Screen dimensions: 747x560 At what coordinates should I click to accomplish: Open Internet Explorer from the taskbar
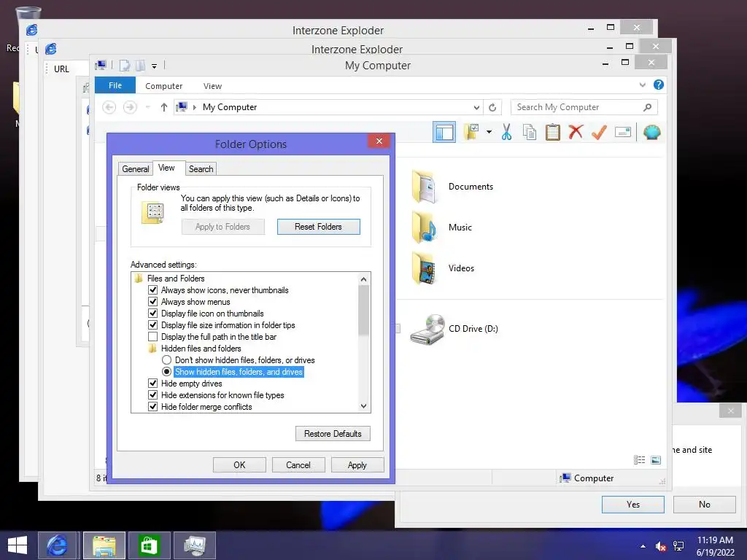pos(57,545)
